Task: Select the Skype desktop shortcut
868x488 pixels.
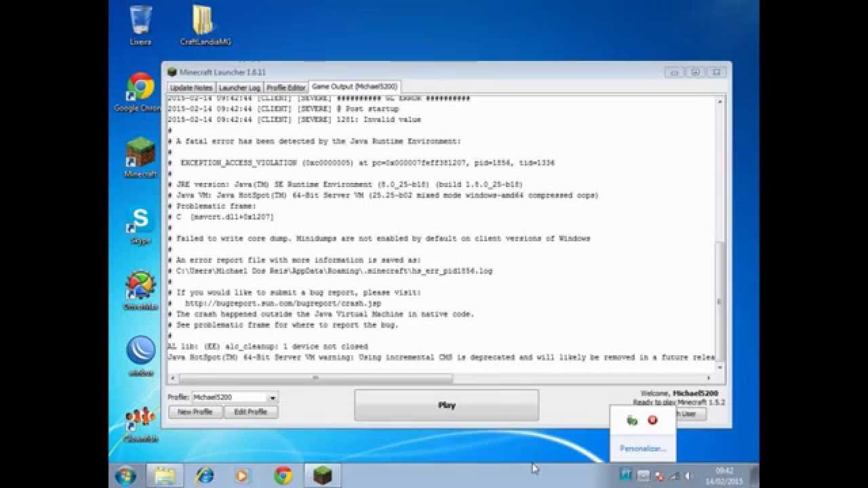Action: [x=140, y=226]
